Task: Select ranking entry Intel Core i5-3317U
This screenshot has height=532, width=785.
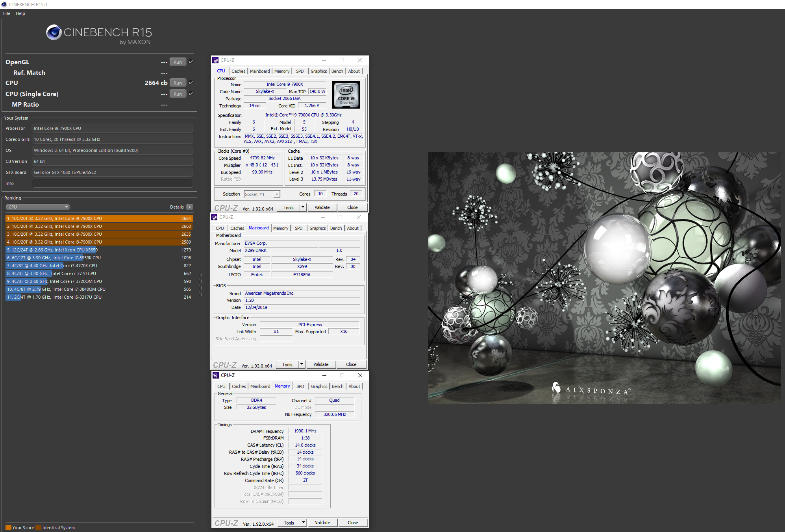Action: click(x=99, y=297)
